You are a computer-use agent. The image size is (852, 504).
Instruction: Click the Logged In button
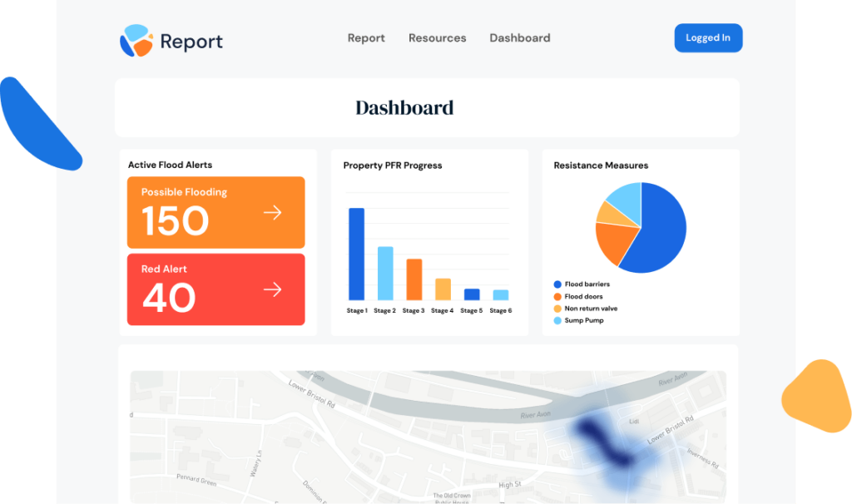click(709, 38)
